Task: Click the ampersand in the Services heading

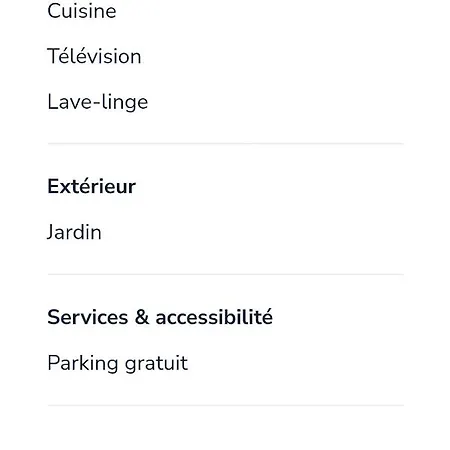Action: coord(142,317)
